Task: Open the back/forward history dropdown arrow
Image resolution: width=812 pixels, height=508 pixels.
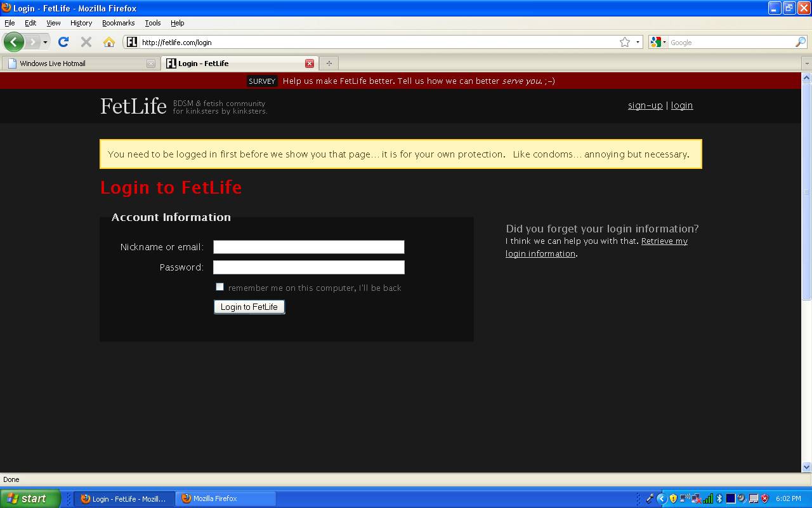Action: tap(45, 43)
